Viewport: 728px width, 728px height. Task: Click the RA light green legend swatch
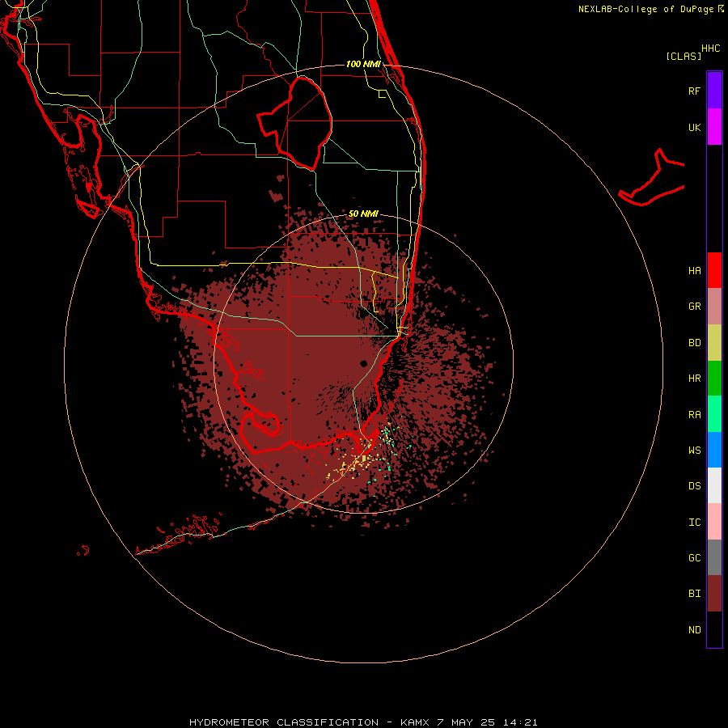(x=714, y=414)
